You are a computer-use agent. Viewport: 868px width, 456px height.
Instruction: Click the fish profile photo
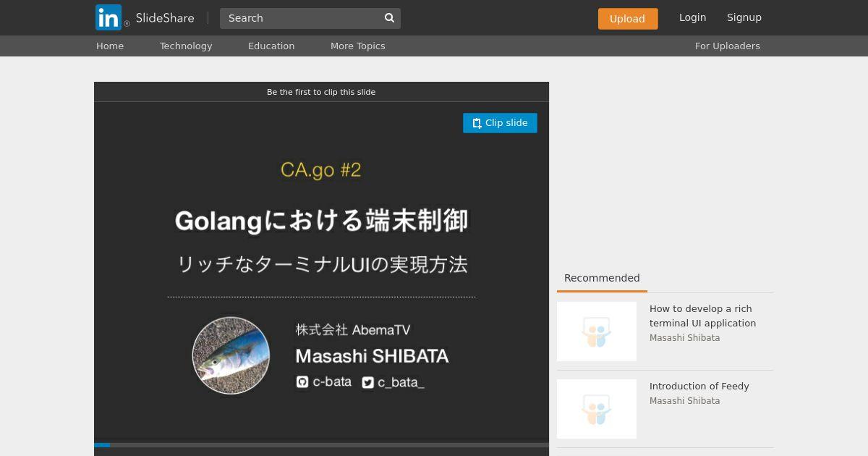coord(231,355)
